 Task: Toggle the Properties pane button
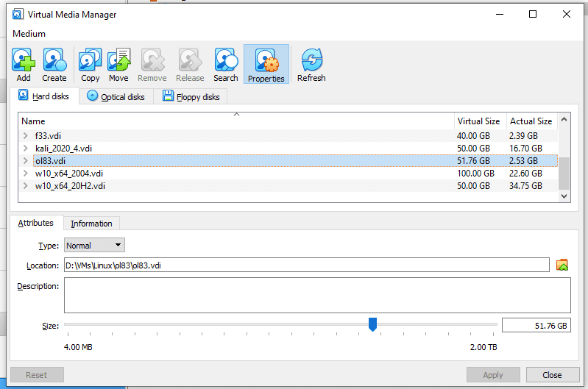266,64
